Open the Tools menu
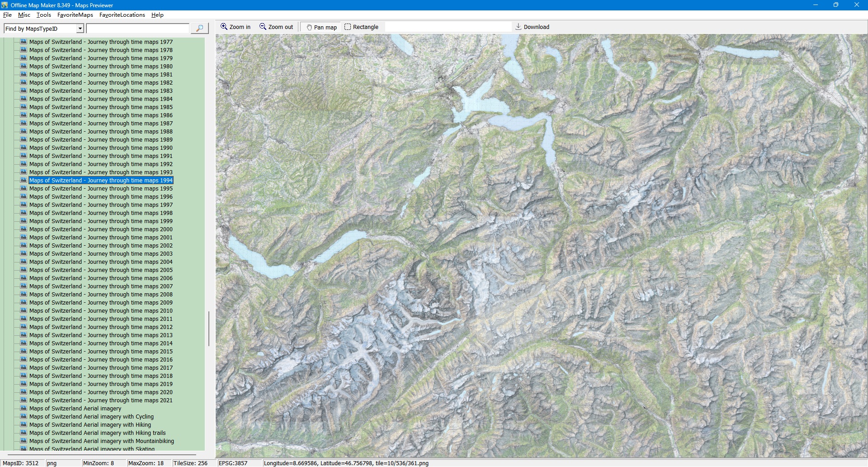Viewport: 868px width, 467px height. click(44, 15)
